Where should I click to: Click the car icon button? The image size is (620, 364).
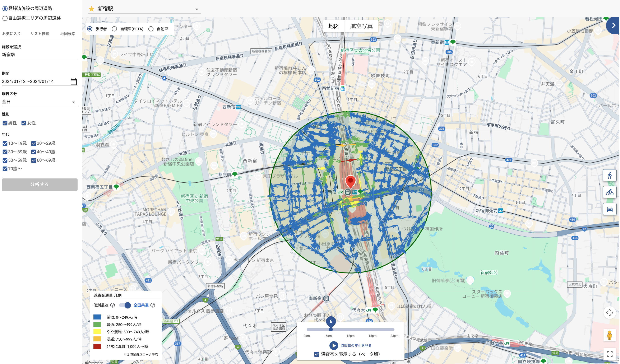pos(609,209)
